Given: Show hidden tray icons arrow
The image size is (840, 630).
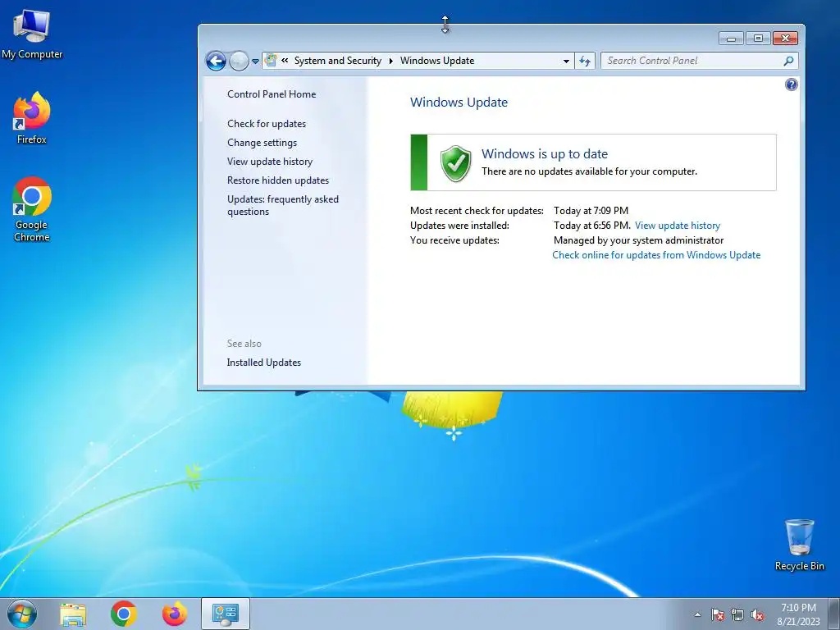Looking at the screenshot, I should (697, 615).
